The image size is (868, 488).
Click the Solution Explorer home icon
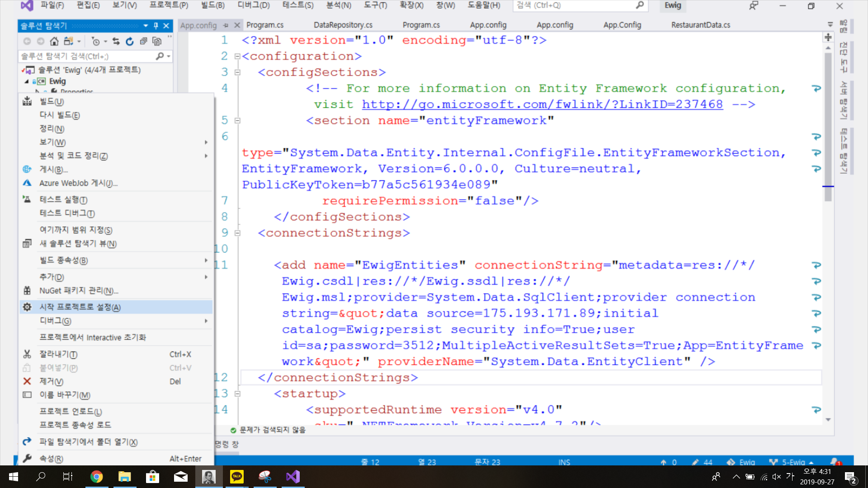pyautogui.click(x=54, y=42)
